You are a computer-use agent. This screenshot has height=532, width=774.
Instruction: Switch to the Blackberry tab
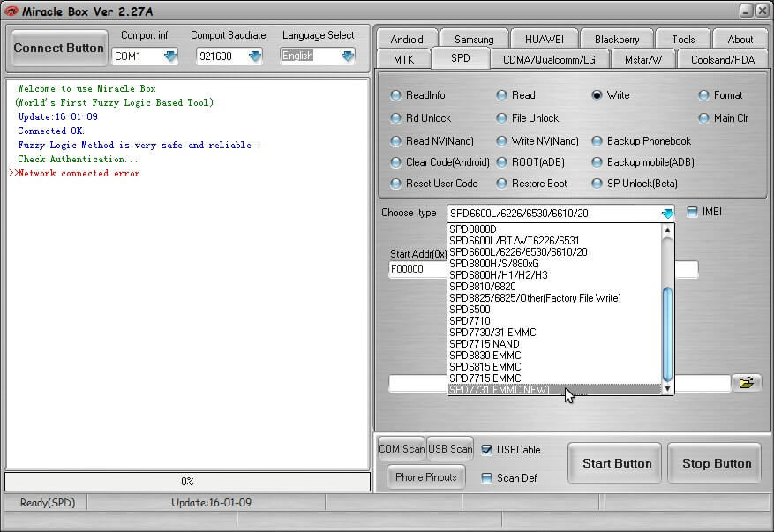(x=617, y=39)
